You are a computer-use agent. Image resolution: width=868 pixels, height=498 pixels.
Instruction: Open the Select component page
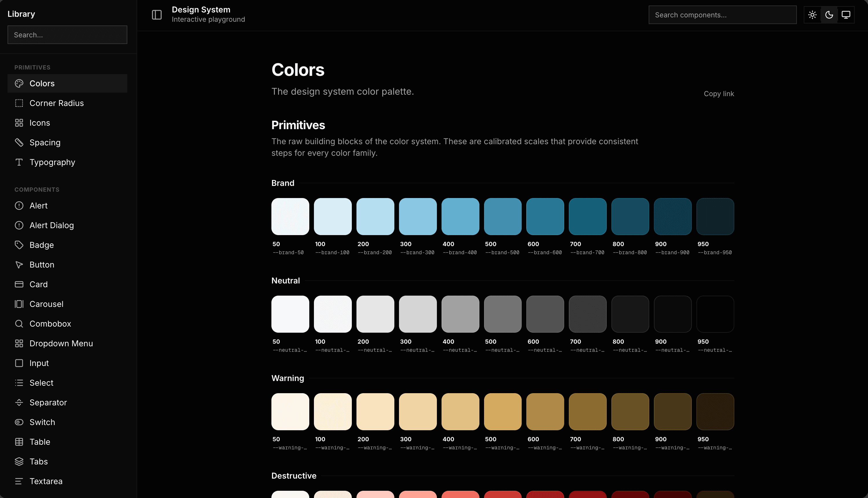(41, 383)
